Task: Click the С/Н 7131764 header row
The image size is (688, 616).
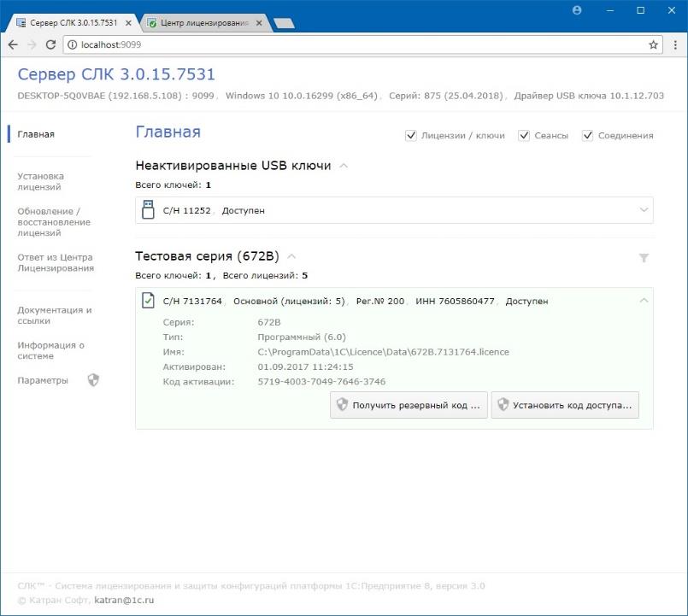Action: (x=394, y=301)
